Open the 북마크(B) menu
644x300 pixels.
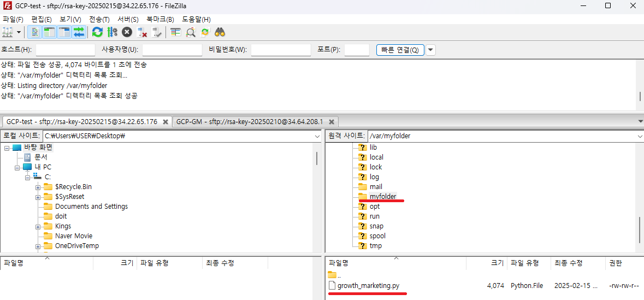point(160,19)
